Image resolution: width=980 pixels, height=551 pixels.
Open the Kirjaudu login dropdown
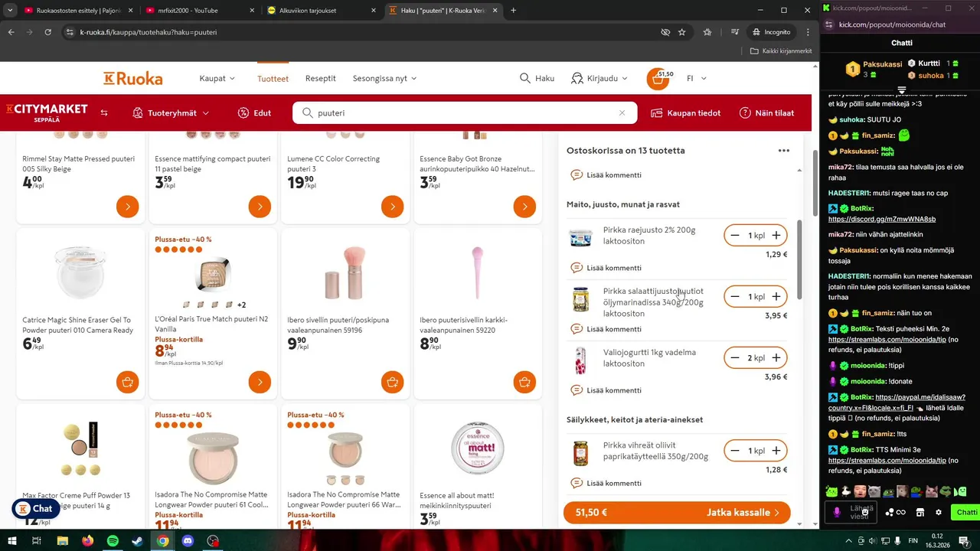click(x=599, y=78)
